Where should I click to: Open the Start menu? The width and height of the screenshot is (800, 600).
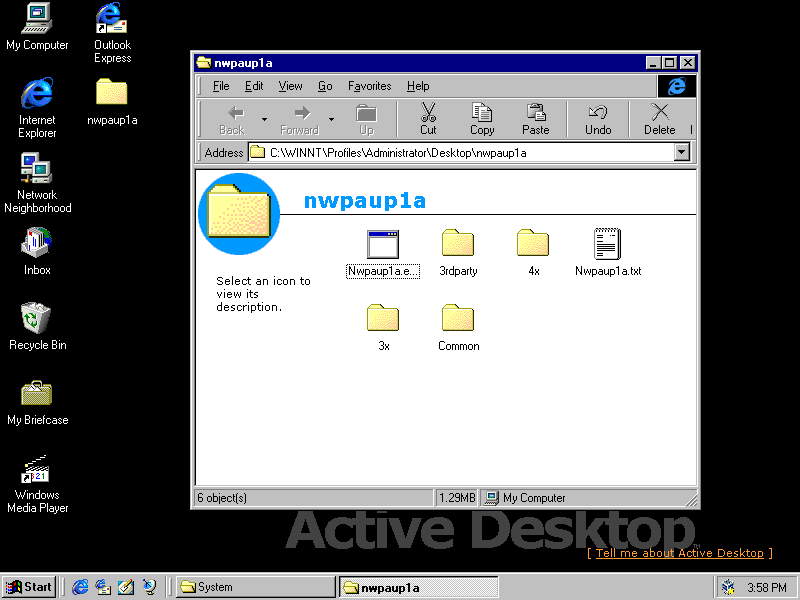tap(30, 587)
